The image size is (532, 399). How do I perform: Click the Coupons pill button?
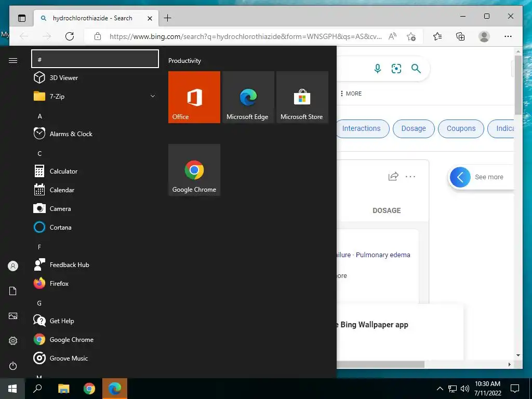tap(461, 129)
